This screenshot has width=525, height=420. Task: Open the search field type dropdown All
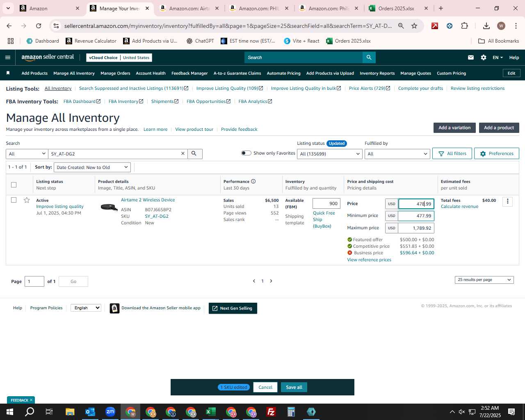tap(27, 153)
